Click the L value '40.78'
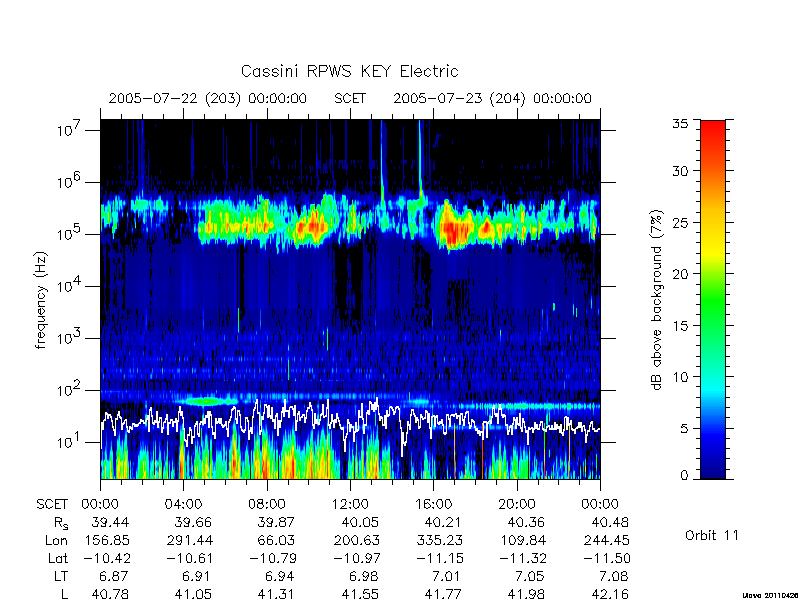This screenshot has height=600, width=800. coord(110,594)
